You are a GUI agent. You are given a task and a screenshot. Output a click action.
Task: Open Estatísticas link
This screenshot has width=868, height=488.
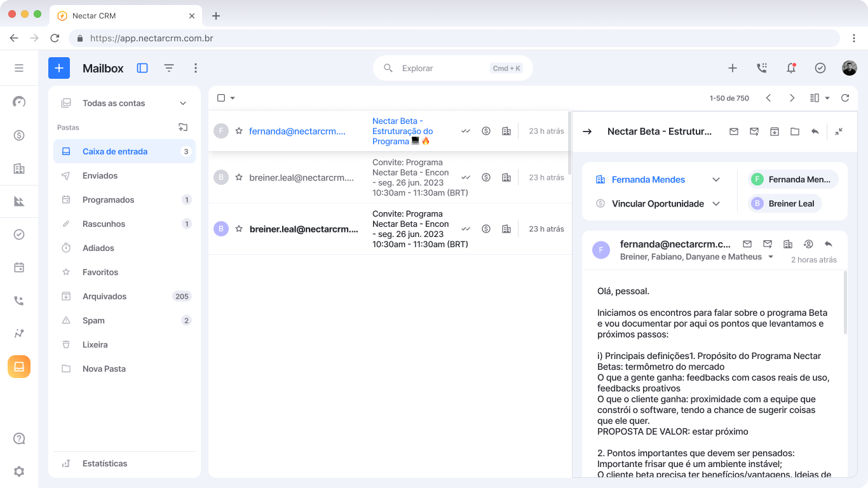pyautogui.click(x=125, y=463)
